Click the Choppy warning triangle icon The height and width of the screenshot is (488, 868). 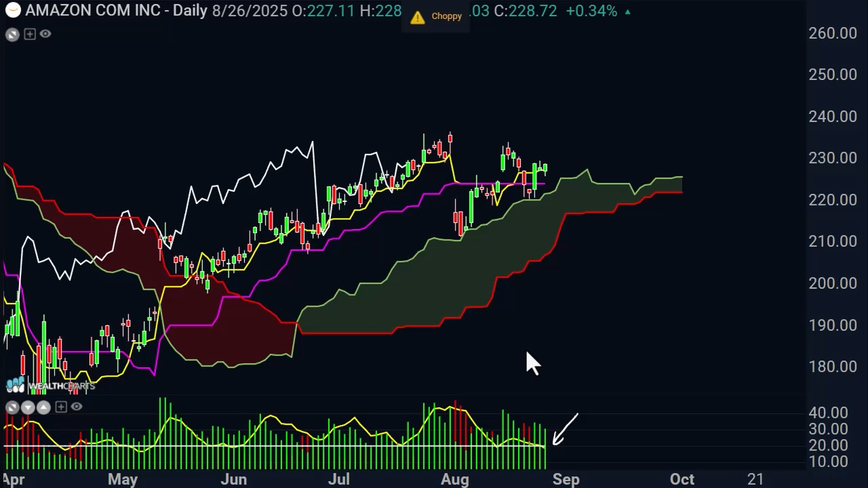coord(417,17)
